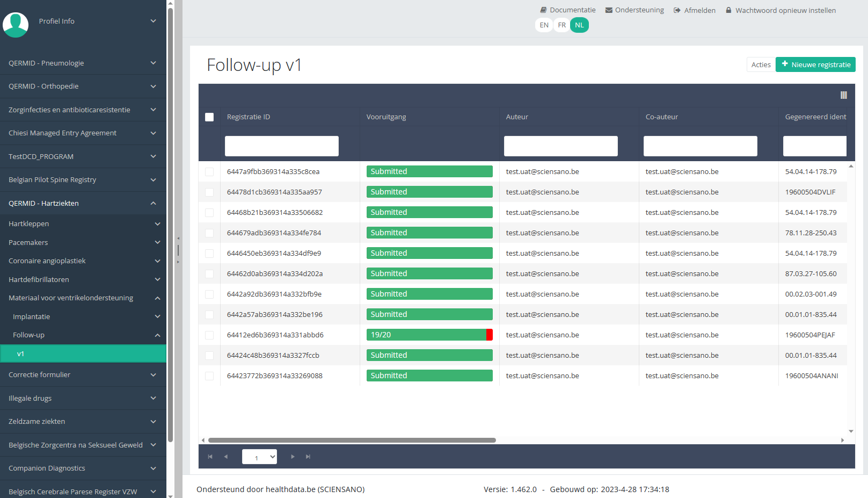Click the column chooser icon in table header
This screenshot has height=498, width=868.
(843, 95)
